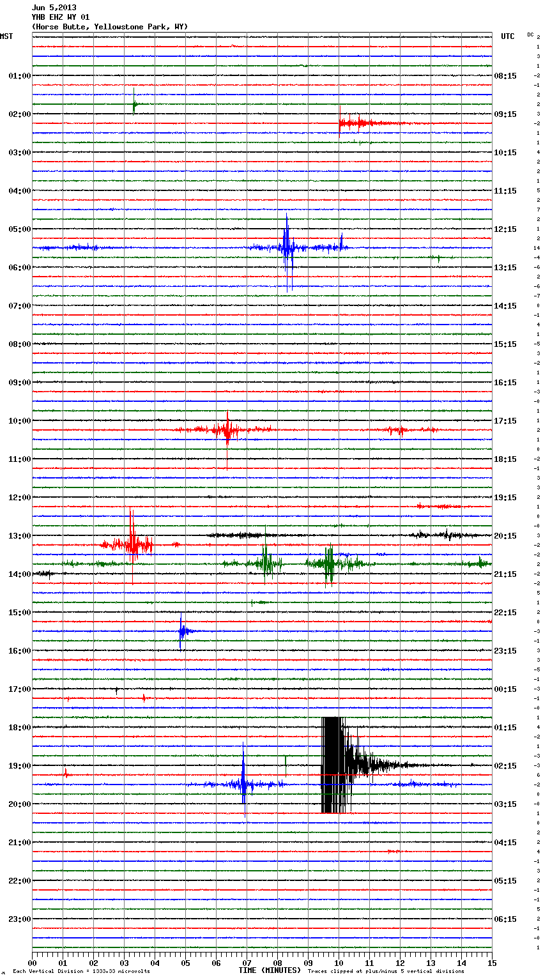Select the 03:00 MST time label
The width and height of the screenshot is (543, 980).
pyautogui.click(x=20, y=153)
